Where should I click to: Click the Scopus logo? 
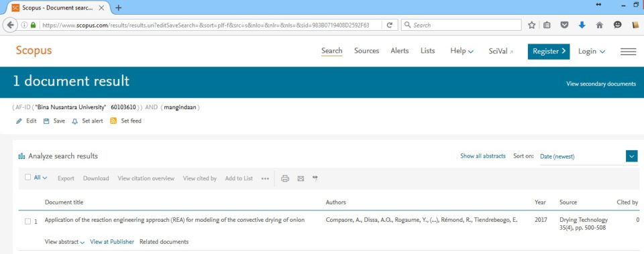tap(34, 51)
